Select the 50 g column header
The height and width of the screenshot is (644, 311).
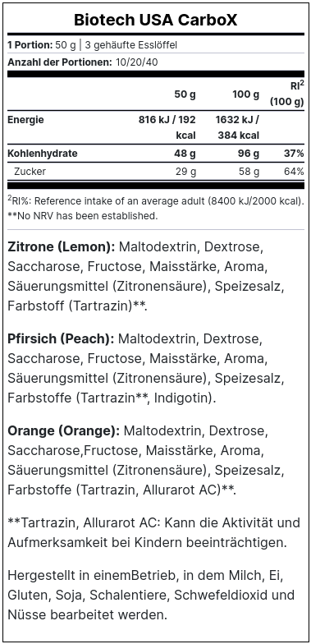coord(185,94)
